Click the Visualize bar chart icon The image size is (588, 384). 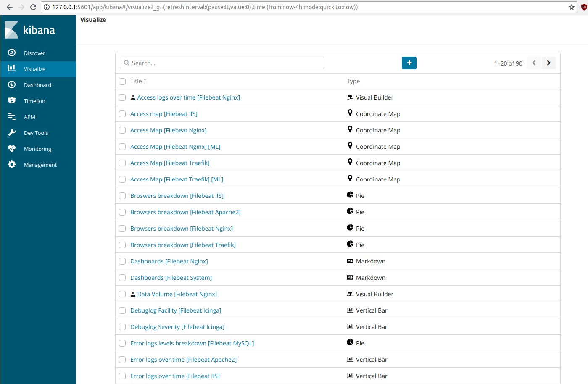12,68
